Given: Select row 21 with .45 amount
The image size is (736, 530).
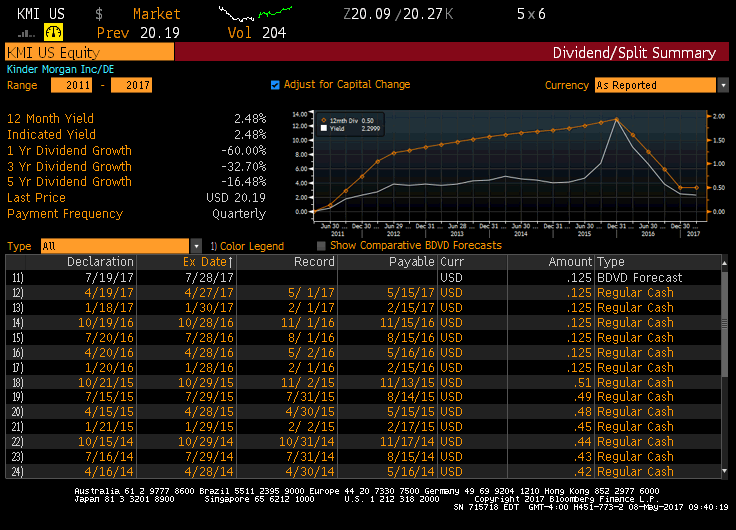Looking at the screenshot, I should click(364, 427).
